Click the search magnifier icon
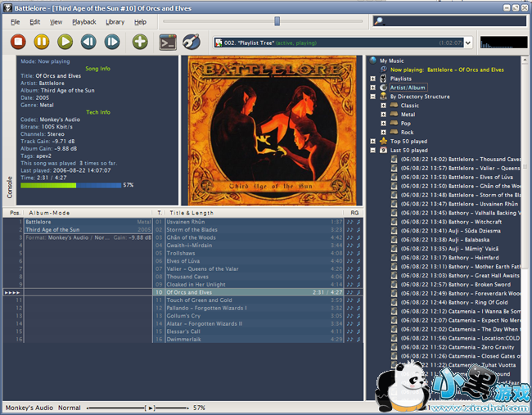Image resolution: width=532 pixels, height=415 pixels. [380, 21]
